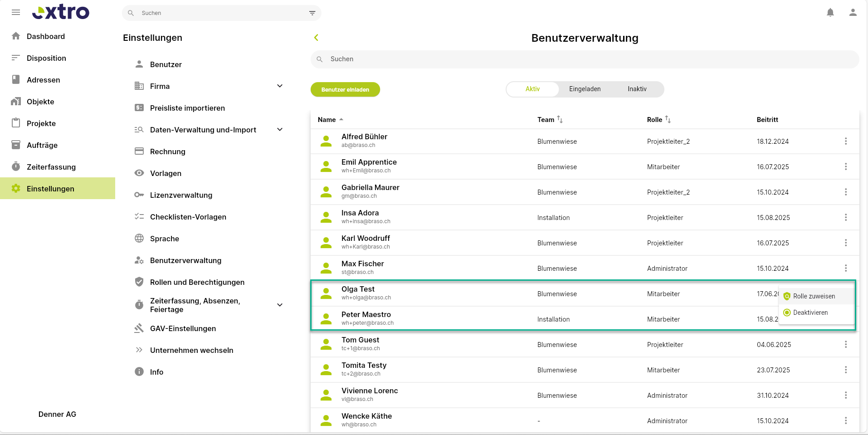Click the Denner AG company label

57,414
